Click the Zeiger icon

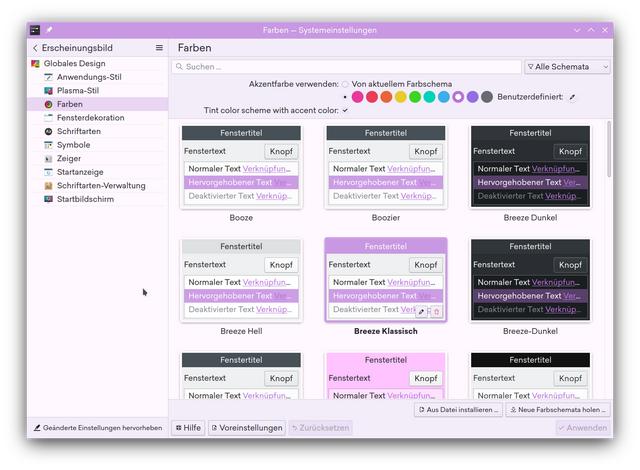(x=49, y=158)
